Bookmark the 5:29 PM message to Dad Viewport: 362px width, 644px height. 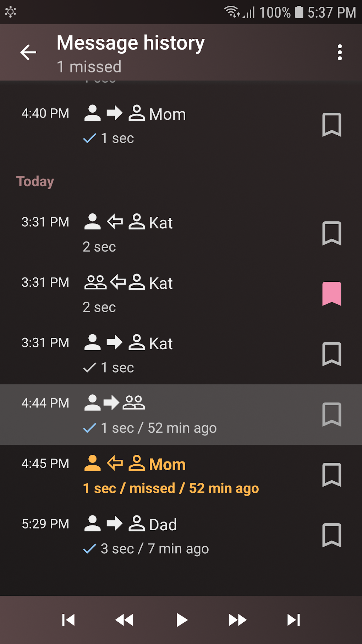coord(331,535)
